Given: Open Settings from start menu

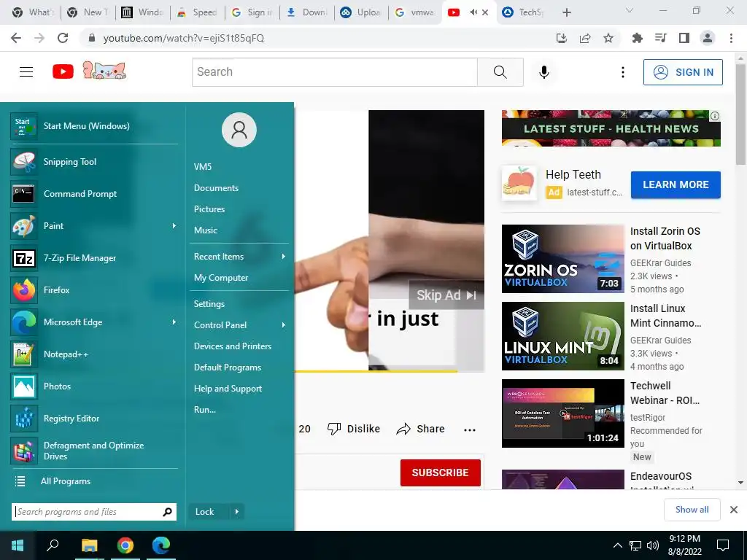Looking at the screenshot, I should (x=209, y=304).
